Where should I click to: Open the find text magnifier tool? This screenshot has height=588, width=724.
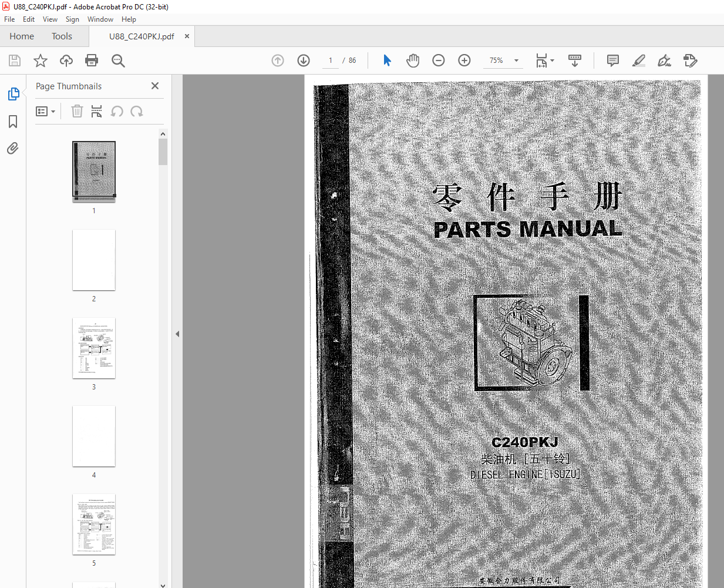(x=118, y=61)
